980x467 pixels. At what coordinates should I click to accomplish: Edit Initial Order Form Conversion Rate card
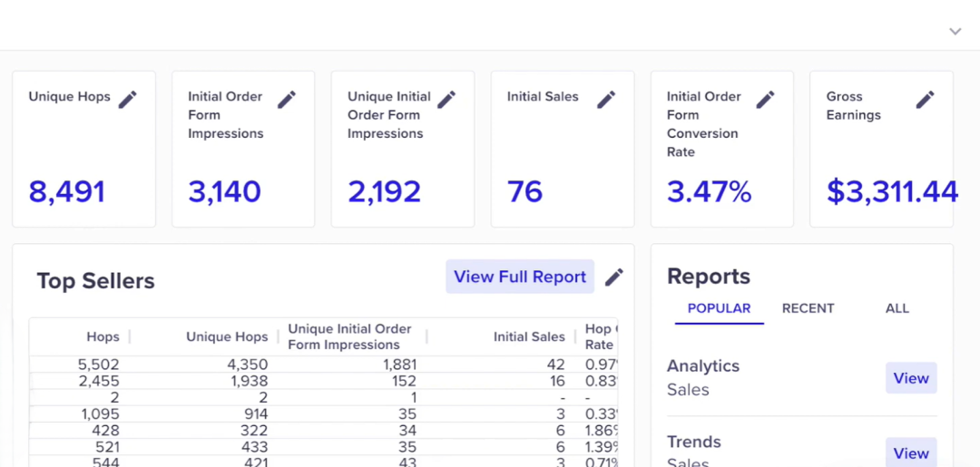click(766, 100)
